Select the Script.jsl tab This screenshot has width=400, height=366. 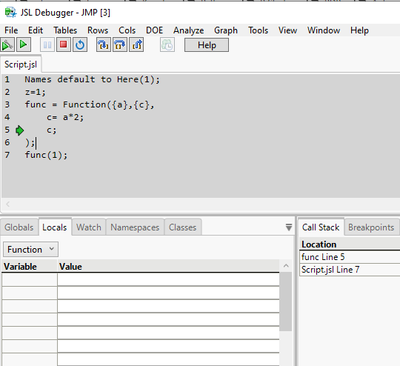click(x=21, y=64)
